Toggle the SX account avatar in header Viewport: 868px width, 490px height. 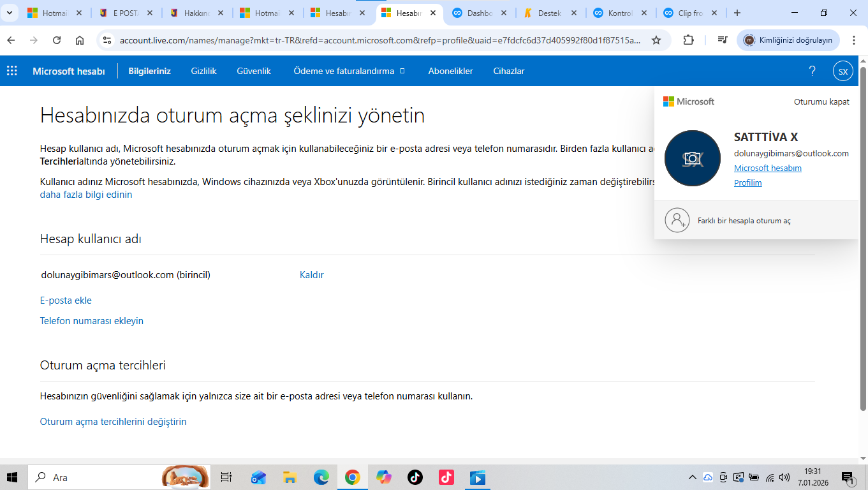click(x=842, y=71)
